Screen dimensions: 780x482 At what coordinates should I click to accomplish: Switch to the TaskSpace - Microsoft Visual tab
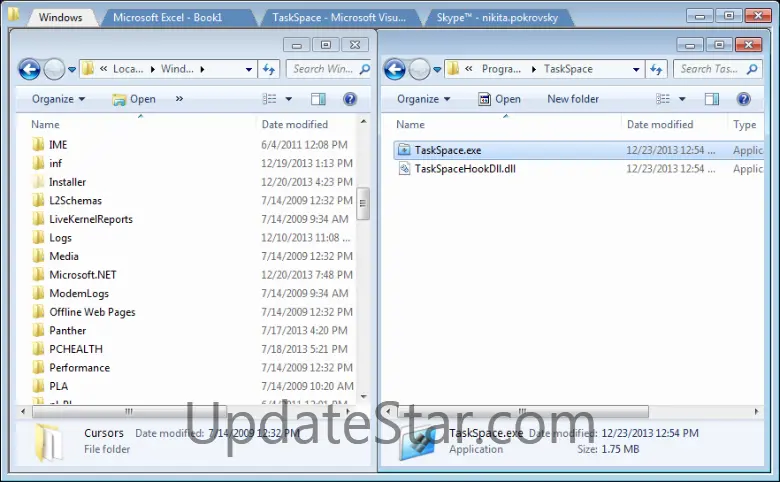pyautogui.click(x=339, y=17)
